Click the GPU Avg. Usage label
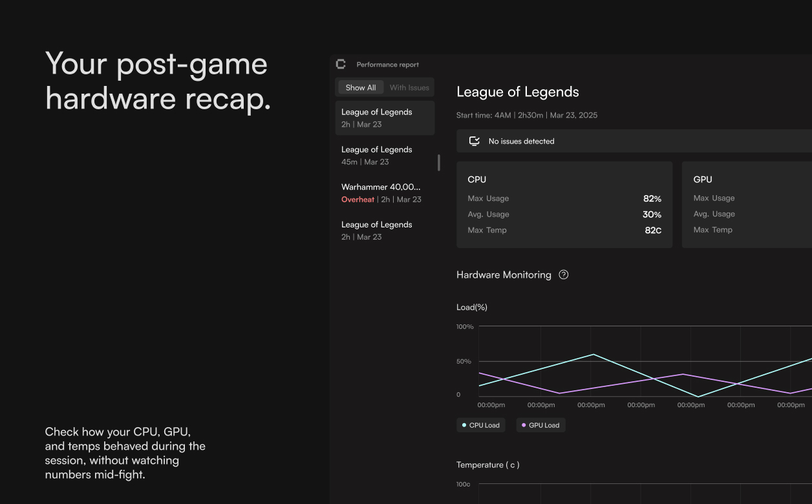 (x=714, y=214)
